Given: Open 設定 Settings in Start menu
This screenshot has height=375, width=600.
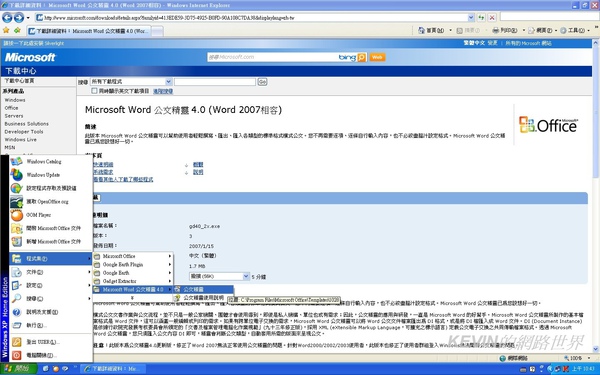Looking at the screenshot, I should [x=51, y=285].
